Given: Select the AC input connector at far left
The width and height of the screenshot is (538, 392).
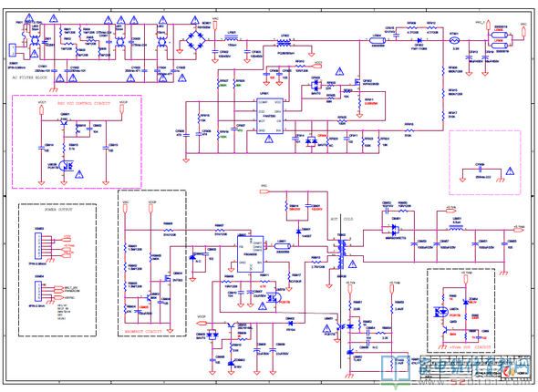Looking at the screenshot, I should pyautogui.click(x=12, y=50).
